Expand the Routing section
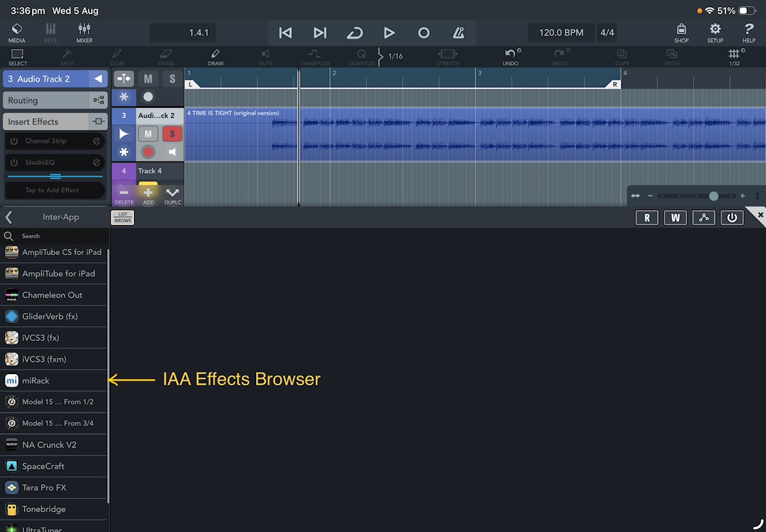The image size is (766, 532). pyautogui.click(x=54, y=101)
